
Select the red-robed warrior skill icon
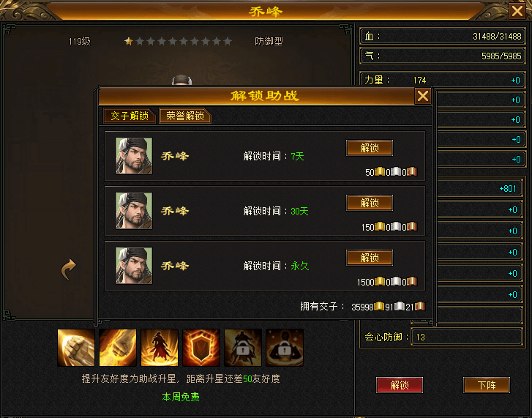tap(160, 348)
